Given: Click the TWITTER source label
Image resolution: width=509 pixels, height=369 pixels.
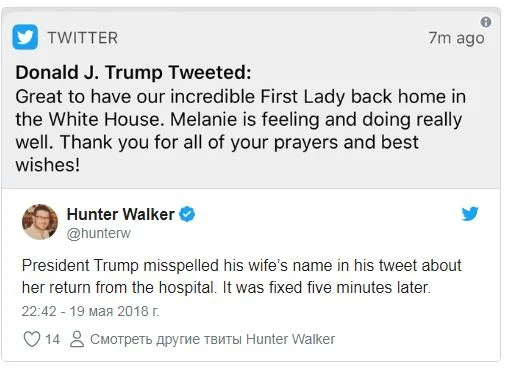Looking at the screenshot, I should [x=83, y=38].
